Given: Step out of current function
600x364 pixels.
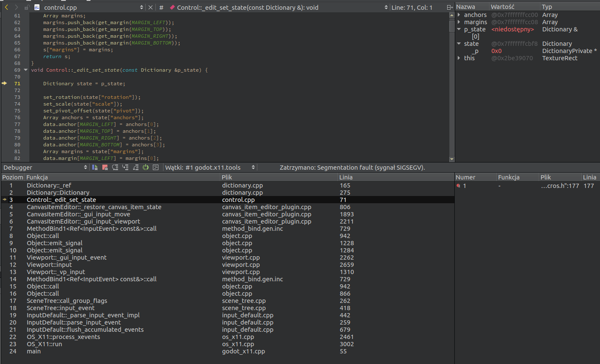Looking at the screenshot, I should coord(136,167).
